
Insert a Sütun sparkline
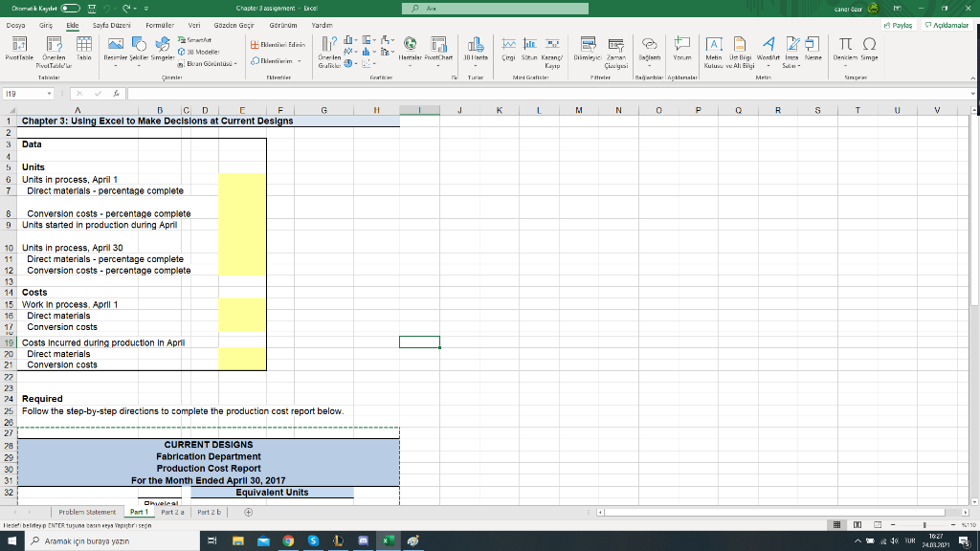click(529, 50)
